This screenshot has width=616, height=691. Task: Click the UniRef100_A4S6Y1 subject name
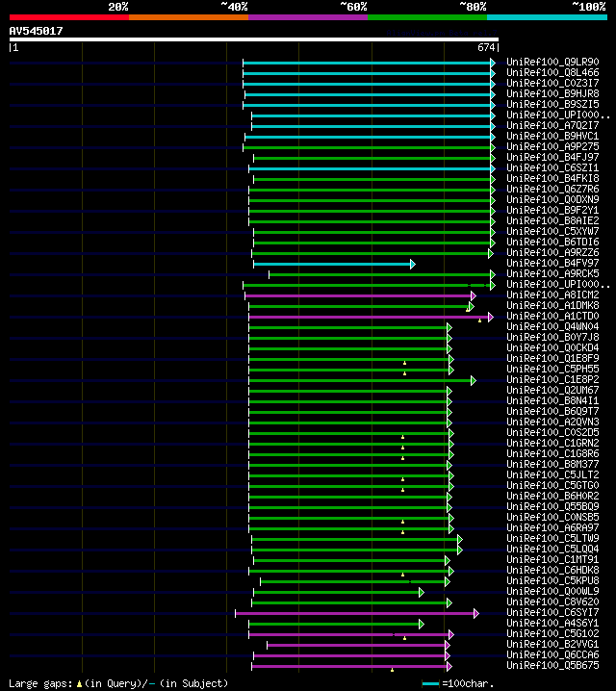click(x=552, y=623)
